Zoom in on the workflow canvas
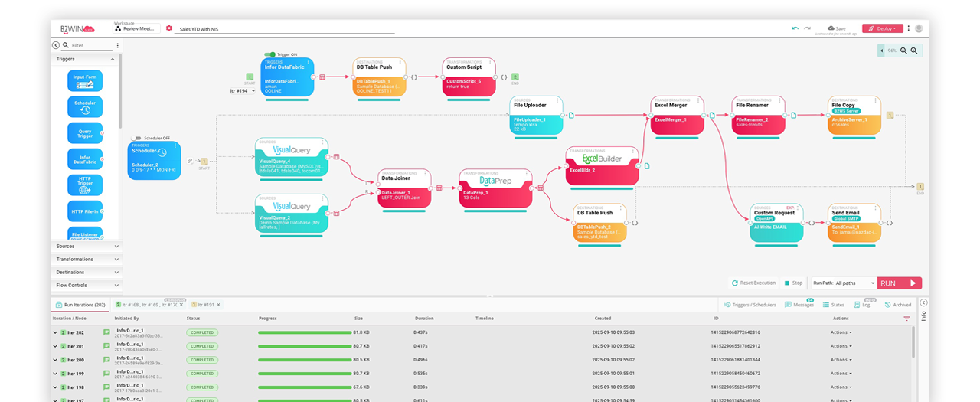The height and width of the screenshot is (402, 980). [903, 51]
